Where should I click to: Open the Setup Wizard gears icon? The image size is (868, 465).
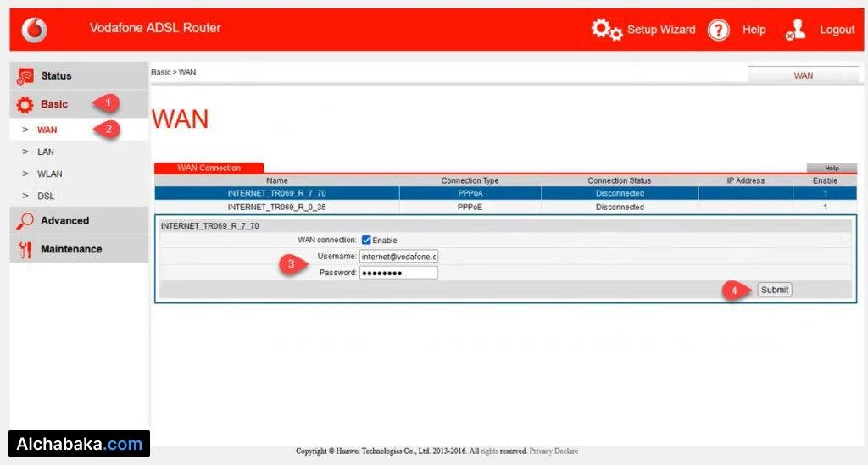click(x=606, y=30)
